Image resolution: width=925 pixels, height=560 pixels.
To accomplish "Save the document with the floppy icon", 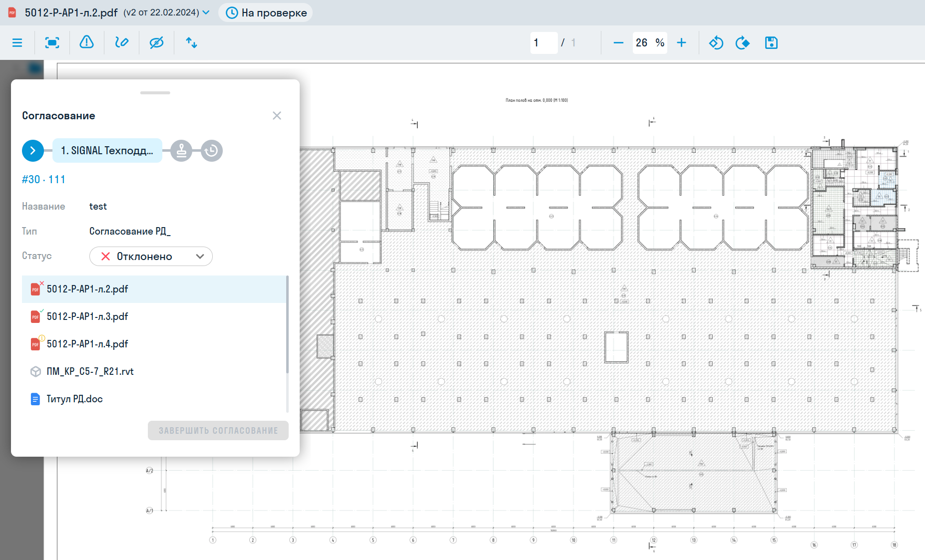I will pyautogui.click(x=771, y=43).
